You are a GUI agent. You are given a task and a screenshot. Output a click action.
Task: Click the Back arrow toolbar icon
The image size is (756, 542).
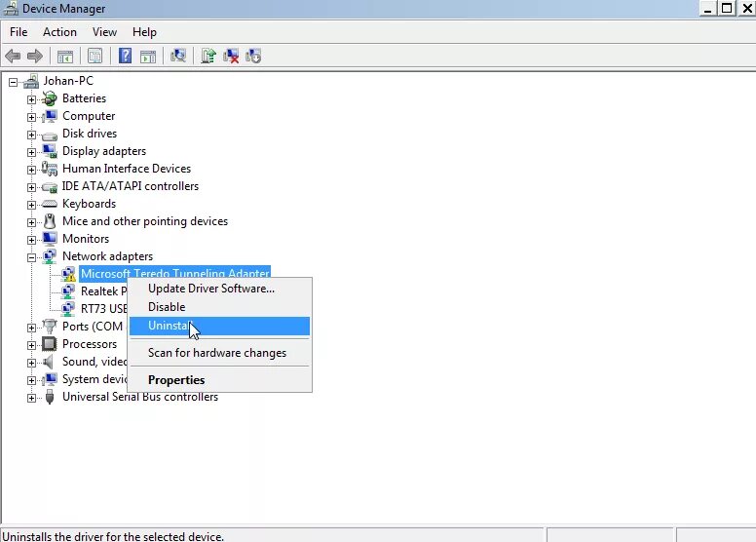(13, 56)
